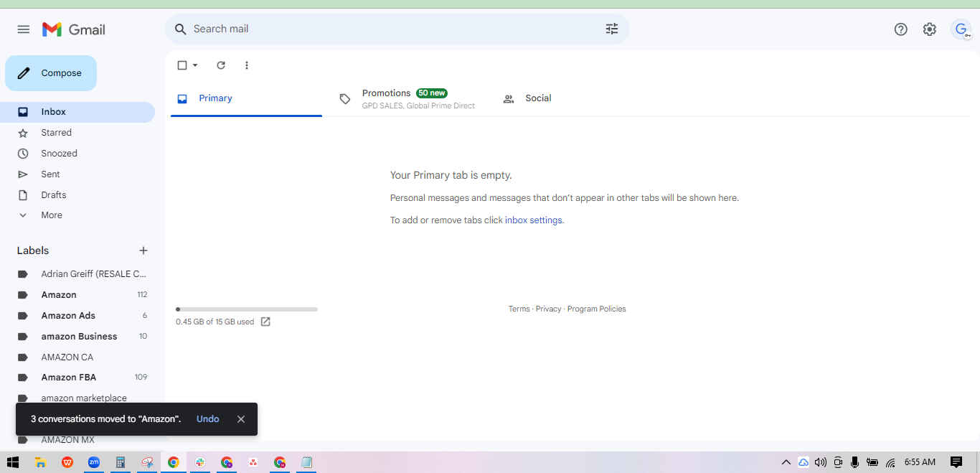Open the Starred folder
The height and width of the screenshot is (473, 980).
pos(77,133)
